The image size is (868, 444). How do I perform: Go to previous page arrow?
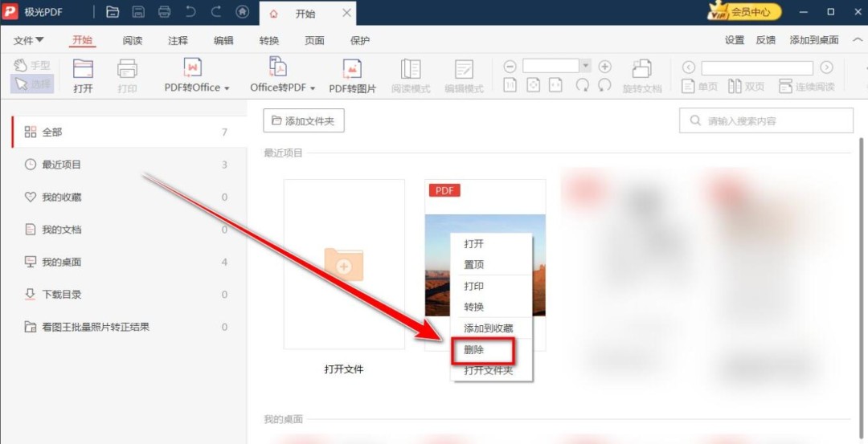point(689,67)
